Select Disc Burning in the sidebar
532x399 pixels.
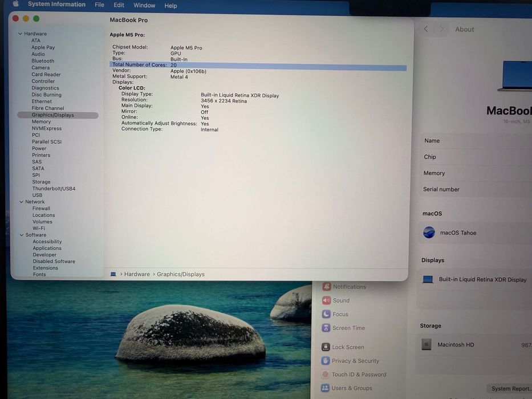pos(47,95)
